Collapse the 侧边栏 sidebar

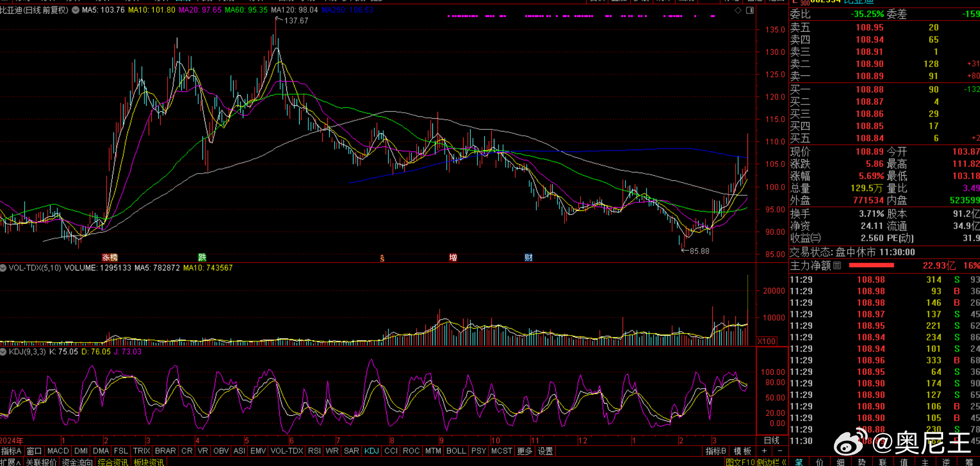772,462
